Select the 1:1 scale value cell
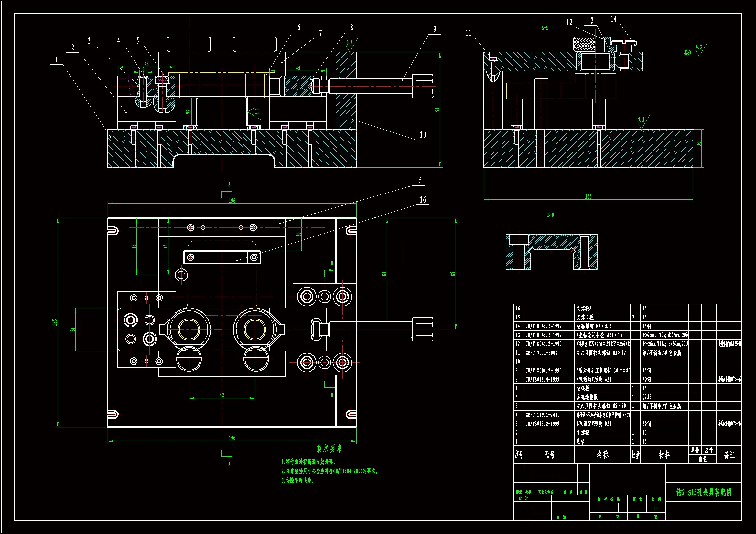The width and height of the screenshot is (756, 534). 656,508
